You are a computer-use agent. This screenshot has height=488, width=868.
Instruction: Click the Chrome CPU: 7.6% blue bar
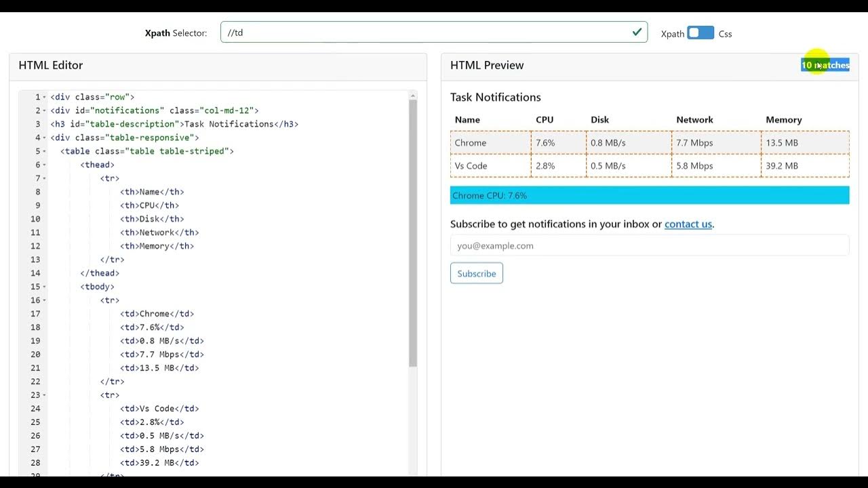pyautogui.click(x=650, y=195)
